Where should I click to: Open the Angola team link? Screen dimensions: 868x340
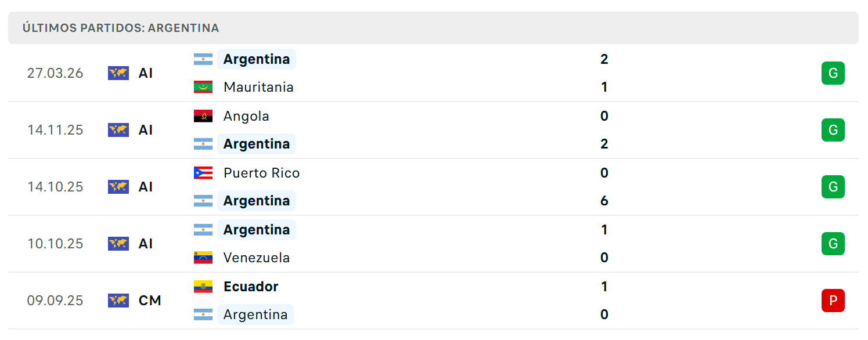coord(246,116)
